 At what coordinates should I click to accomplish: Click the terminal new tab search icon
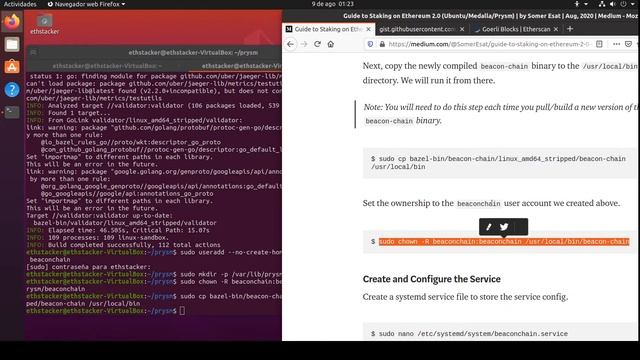pyautogui.click(x=33, y=52)
